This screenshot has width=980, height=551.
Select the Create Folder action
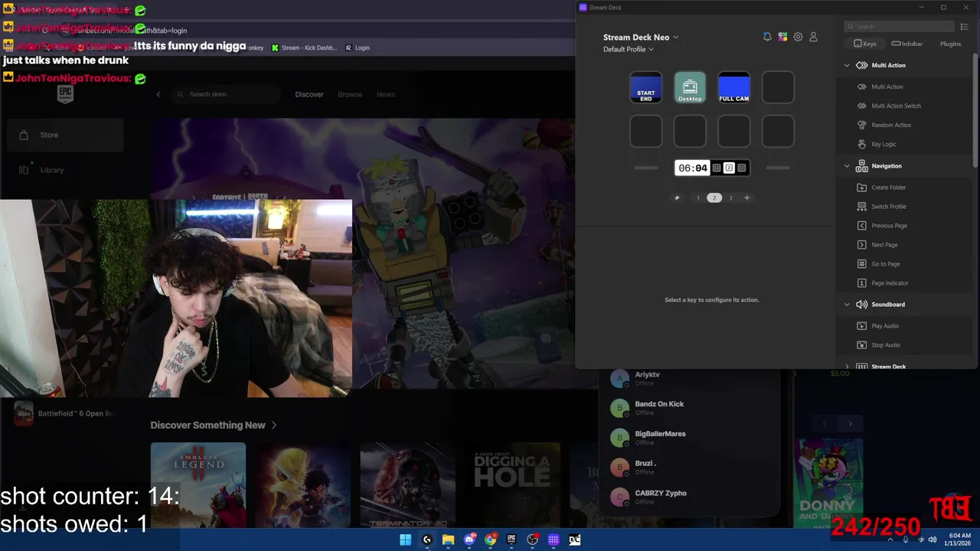pyautogui.click(x=888, y=187)
